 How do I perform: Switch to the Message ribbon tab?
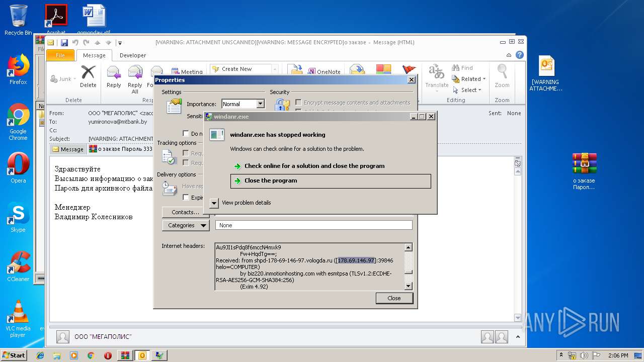coord(94,55)
